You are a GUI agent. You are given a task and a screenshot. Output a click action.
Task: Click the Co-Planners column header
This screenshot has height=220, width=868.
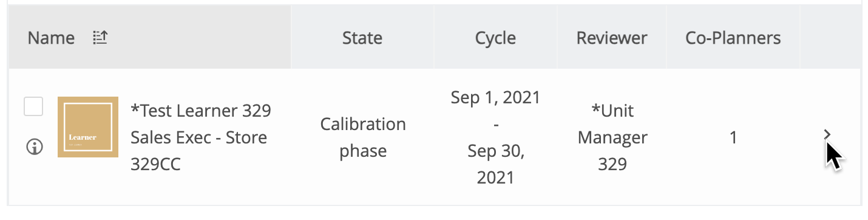click(733, 38)
